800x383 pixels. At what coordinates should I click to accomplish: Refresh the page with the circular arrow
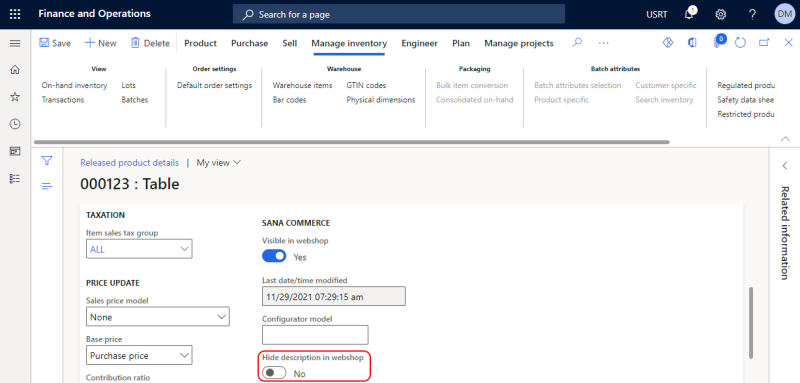[x=740, y=43]
